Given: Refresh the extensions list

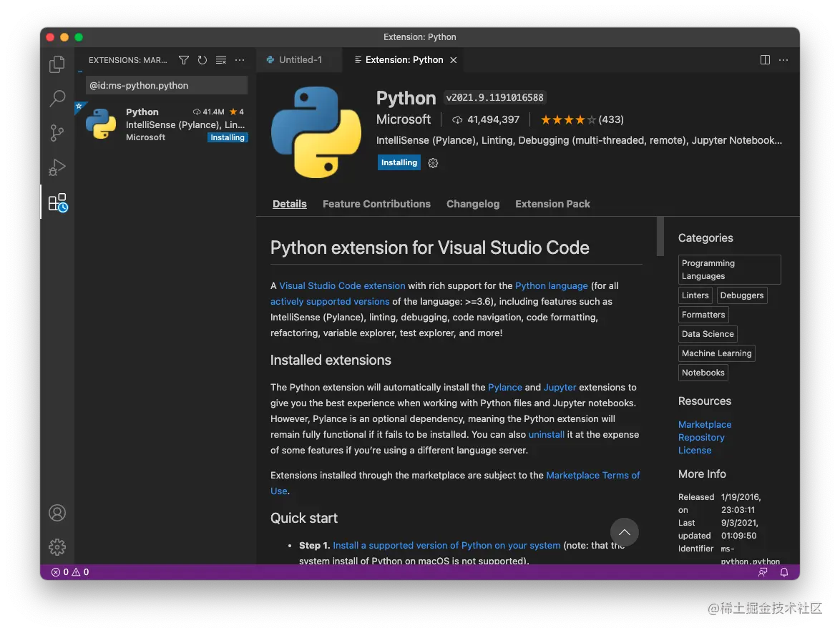Looking at the screenshot, I should (202, 60).
